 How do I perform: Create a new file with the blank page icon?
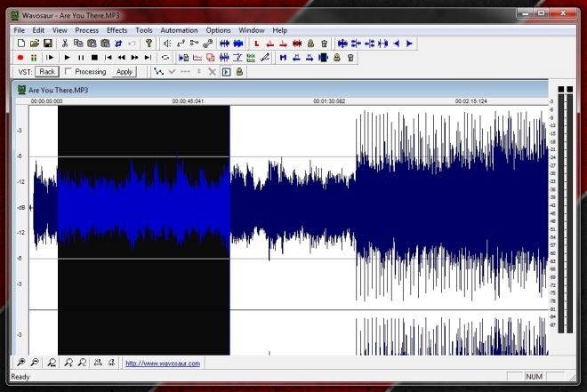point(21,44)
